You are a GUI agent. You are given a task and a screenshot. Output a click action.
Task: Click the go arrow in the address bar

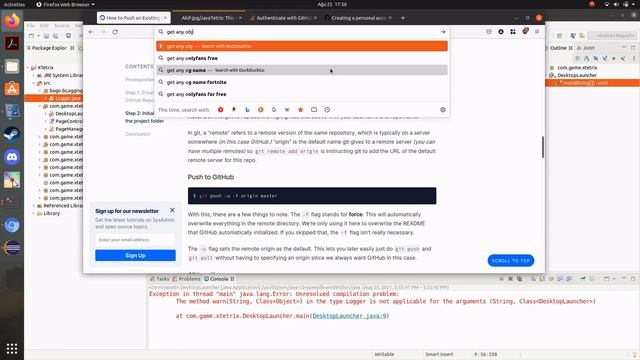443,32
